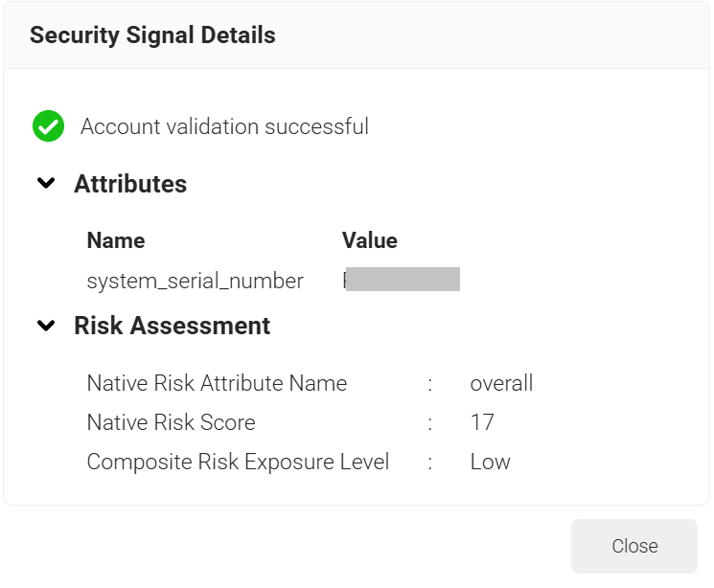714x588 pixels.
Task: Click the redacted serial number value
Action: coord(402,279)
